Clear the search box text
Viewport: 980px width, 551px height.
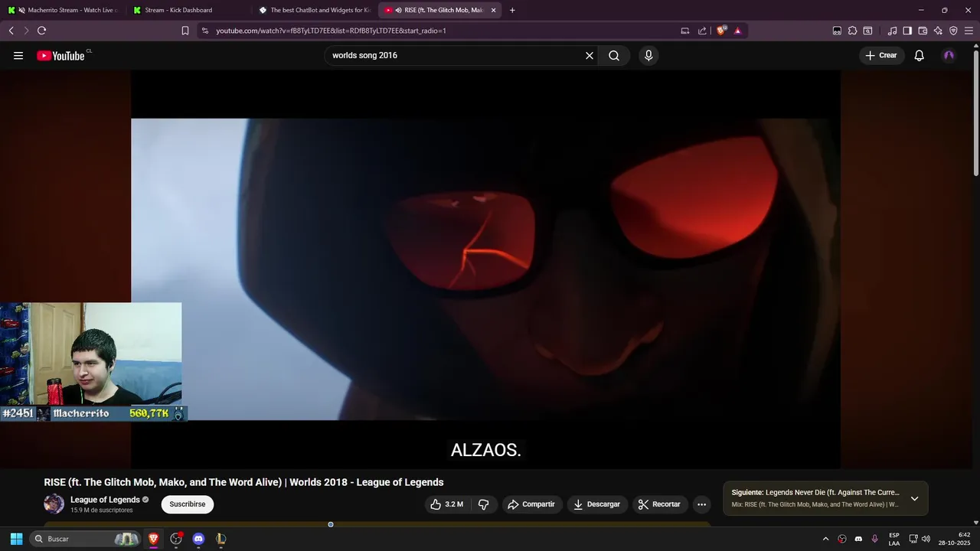[x=590, y=55]
